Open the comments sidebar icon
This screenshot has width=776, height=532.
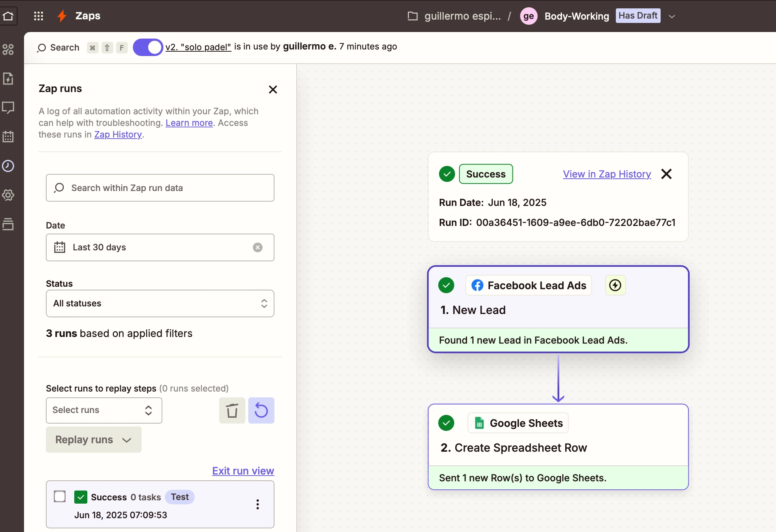[8, 108]
